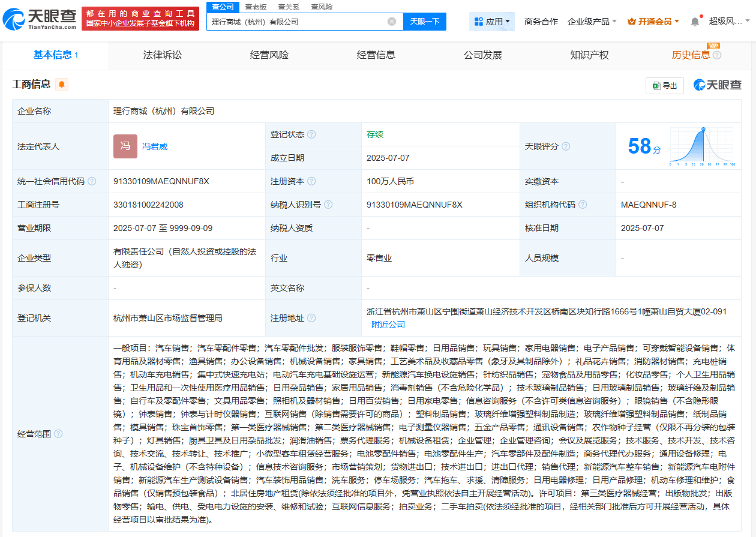This screenshot has width=756, height=537.
Task: Clear the search box with X icon
Action: (392, 22)
